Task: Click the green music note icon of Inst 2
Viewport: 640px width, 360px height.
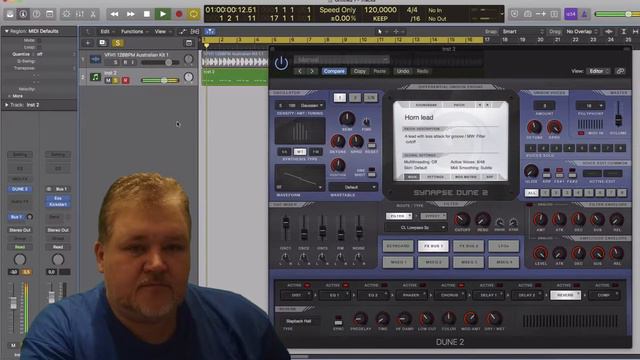Action: pyautogui.click(x=96, y=77)
